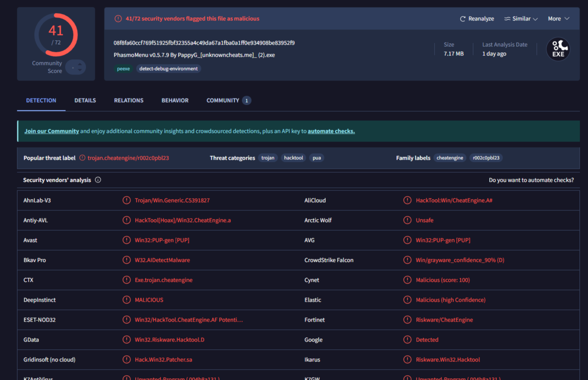Switch to the Details tab
Viewport: 588px width, 380px height.
85,100
